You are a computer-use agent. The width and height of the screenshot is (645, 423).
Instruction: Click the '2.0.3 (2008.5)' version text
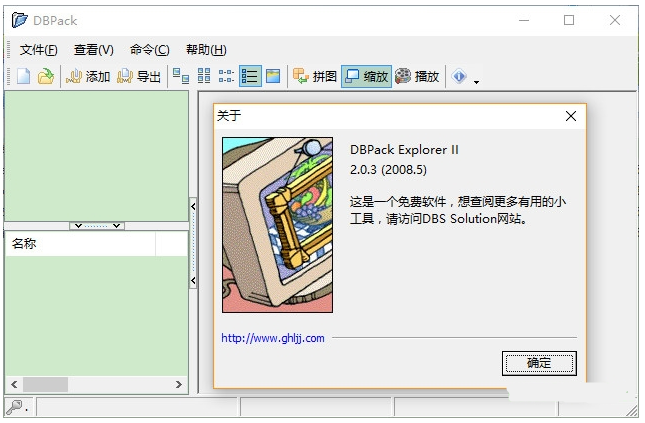[x=388, y=170]
